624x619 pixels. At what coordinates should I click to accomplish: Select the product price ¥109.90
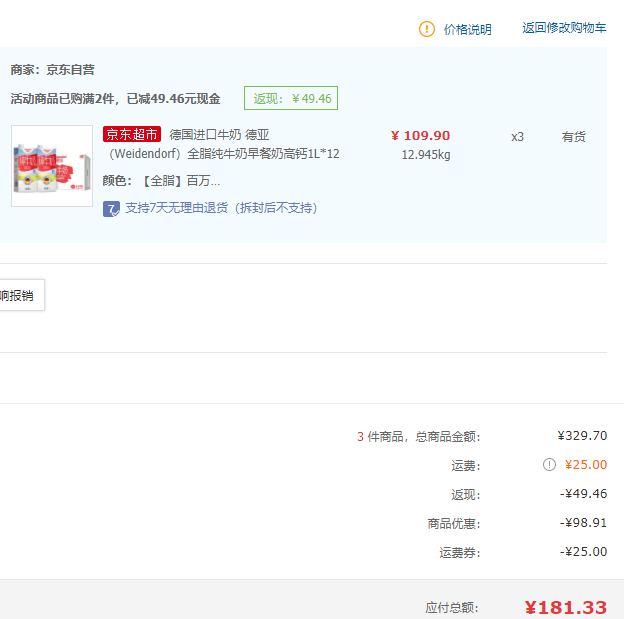tap(420, 136)
